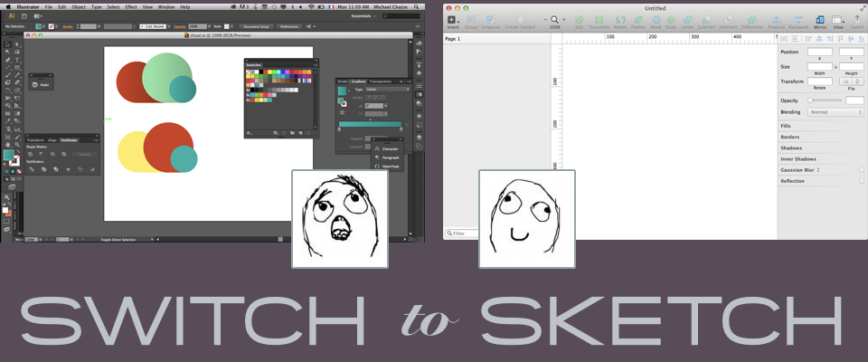Click the Edit icon in Sketch toolbar
This screenshot has width=868, height=362.
click(x=579, y=19)
